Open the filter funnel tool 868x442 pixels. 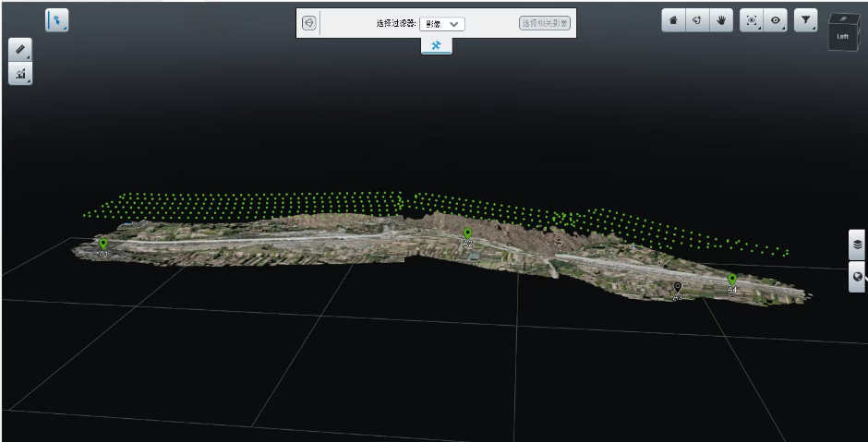click(805, 20)
